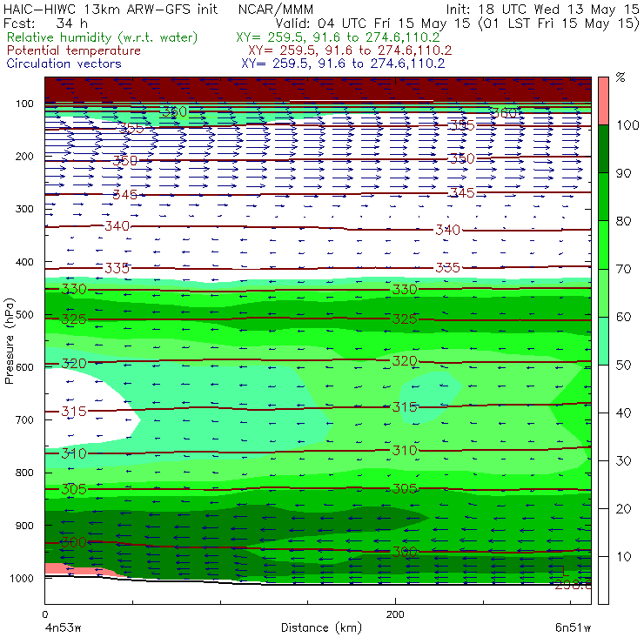Click the colorbar tick label '60'
The height and width of the screenshot is (644, 644).
(x=623, y=317)
